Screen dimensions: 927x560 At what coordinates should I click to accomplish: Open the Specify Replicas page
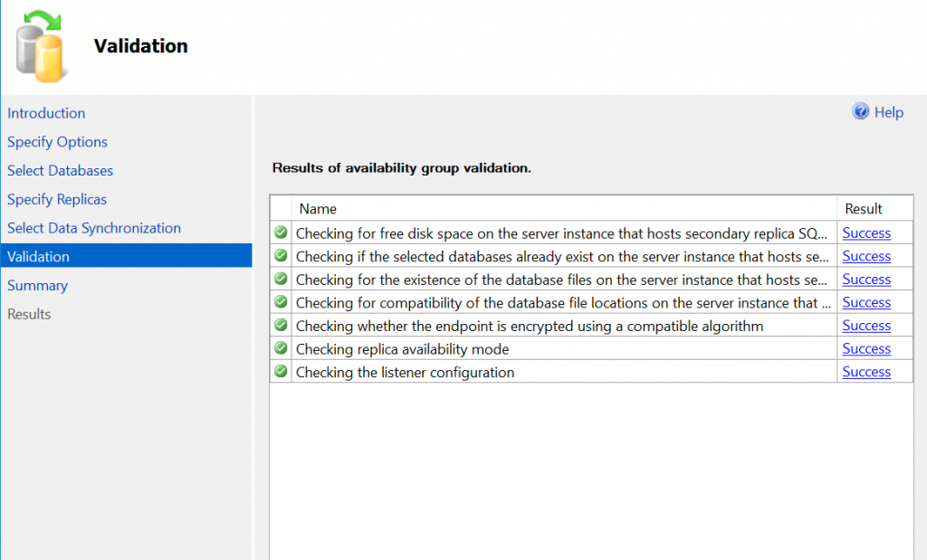pyautogui.click(x=57, y=200)
